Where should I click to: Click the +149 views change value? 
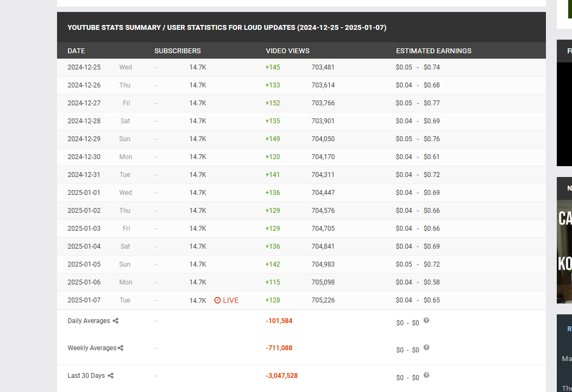coord(273,138)
